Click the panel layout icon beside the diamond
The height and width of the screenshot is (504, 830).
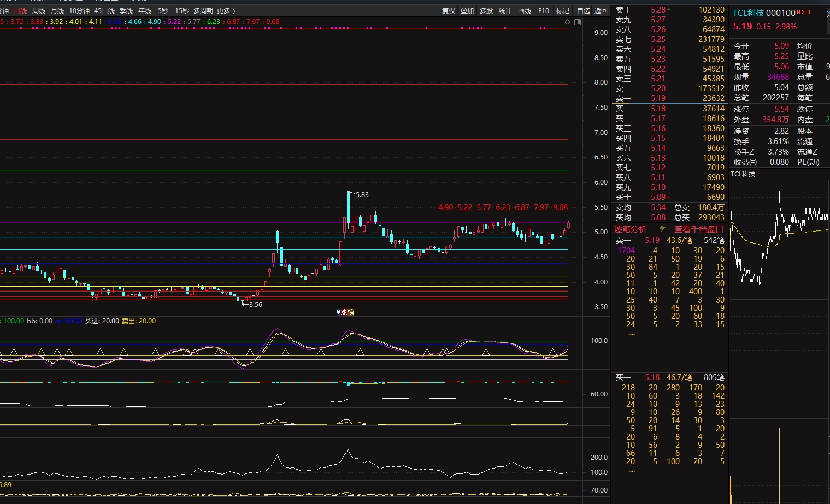(x=578, y=22)
